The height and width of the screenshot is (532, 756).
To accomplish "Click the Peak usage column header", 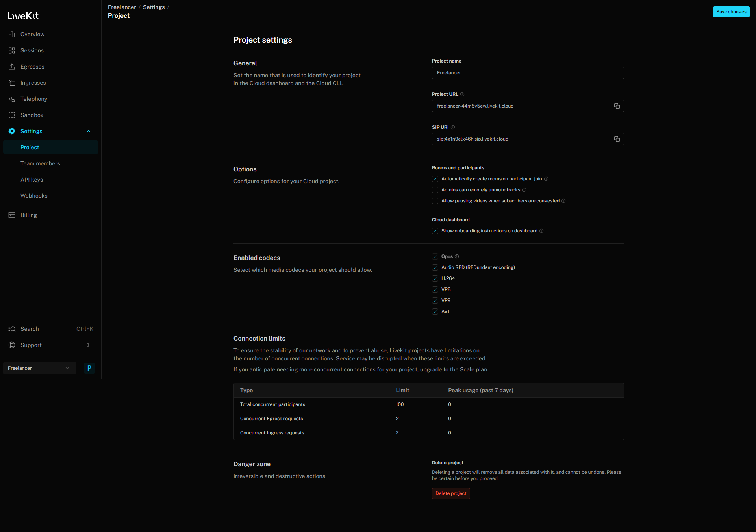I will point(481,390).
